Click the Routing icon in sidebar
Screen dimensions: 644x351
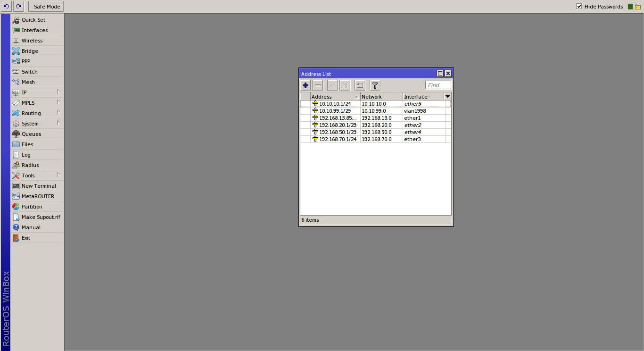16,113
